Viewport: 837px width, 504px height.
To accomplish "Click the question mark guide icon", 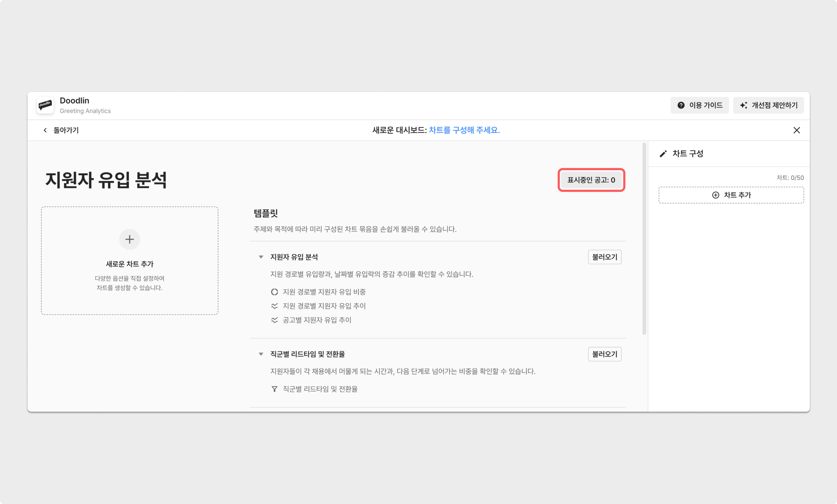I will pos(681,105).
